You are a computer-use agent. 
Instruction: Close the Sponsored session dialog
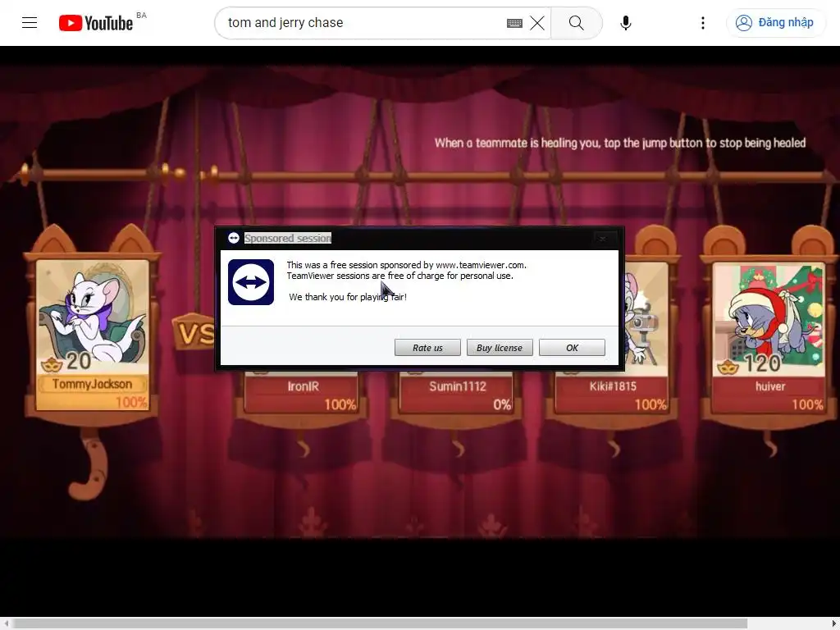tap(603, 239)
